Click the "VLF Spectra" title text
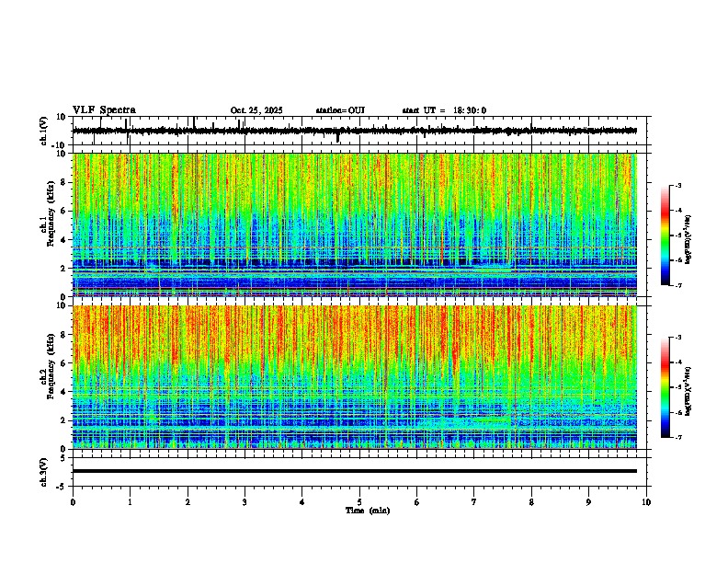The height and width of the screenshot is (563, 728). (x=104, y=110)
